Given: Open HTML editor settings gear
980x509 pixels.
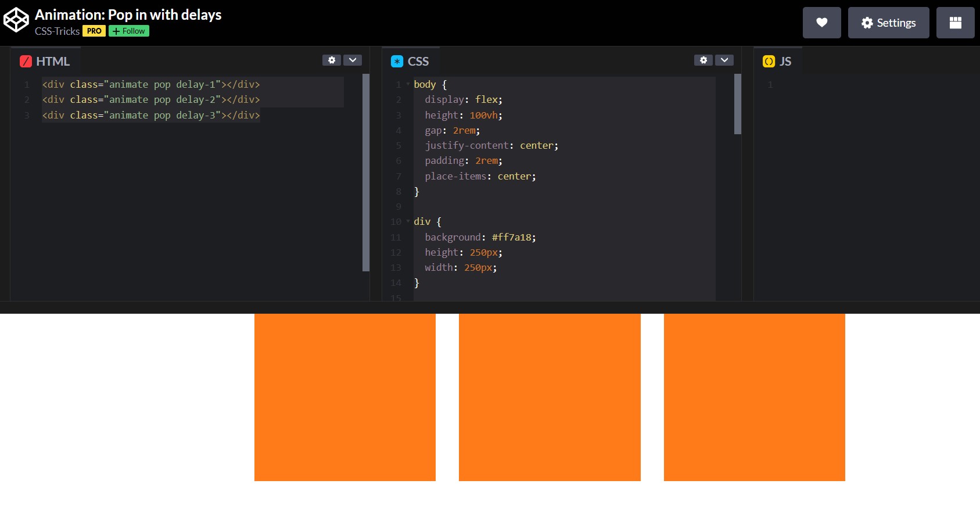Looking at the screenshot, I should pos(332,60).
